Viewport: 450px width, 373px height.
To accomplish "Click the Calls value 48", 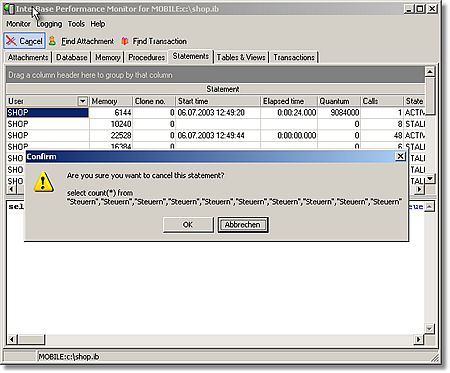I will tap(398, 135).
